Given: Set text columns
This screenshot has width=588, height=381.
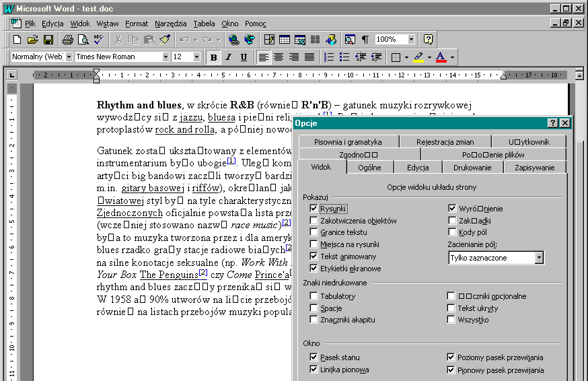Looking at the screenshot, I should point(316,40).
